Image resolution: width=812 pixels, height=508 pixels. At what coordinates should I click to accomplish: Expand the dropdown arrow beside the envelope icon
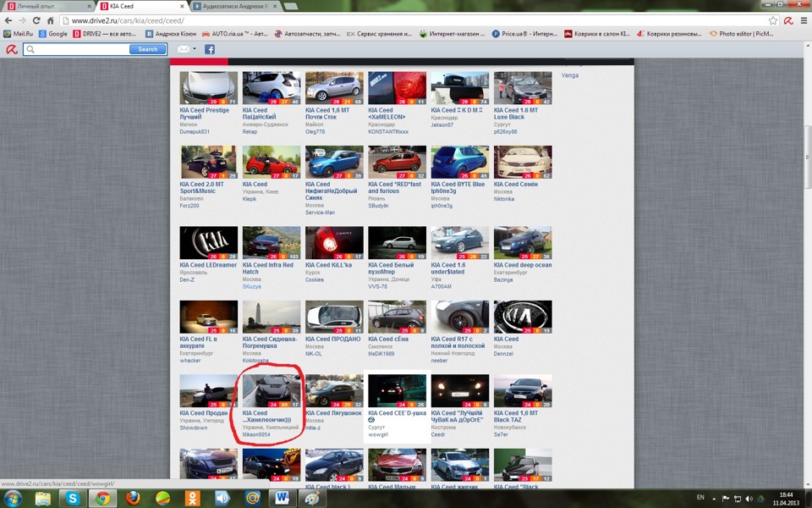195,49
